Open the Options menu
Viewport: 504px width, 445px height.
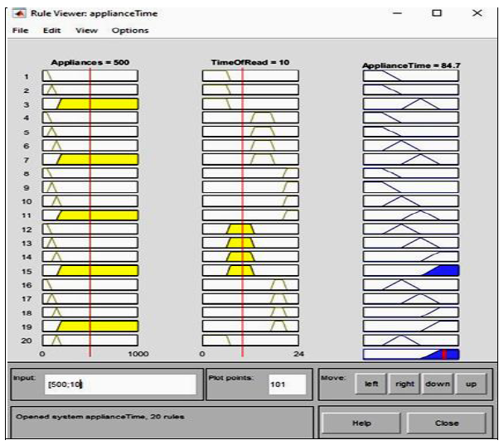pos(130,31)
